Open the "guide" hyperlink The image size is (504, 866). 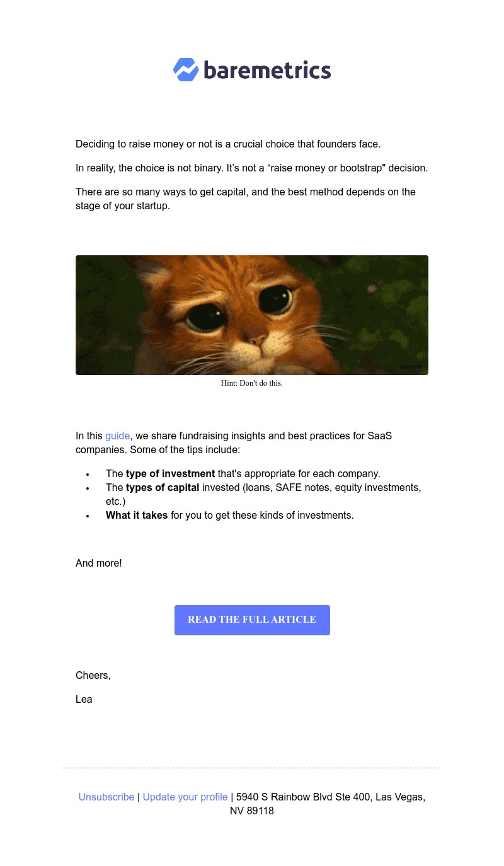(117, 436)
